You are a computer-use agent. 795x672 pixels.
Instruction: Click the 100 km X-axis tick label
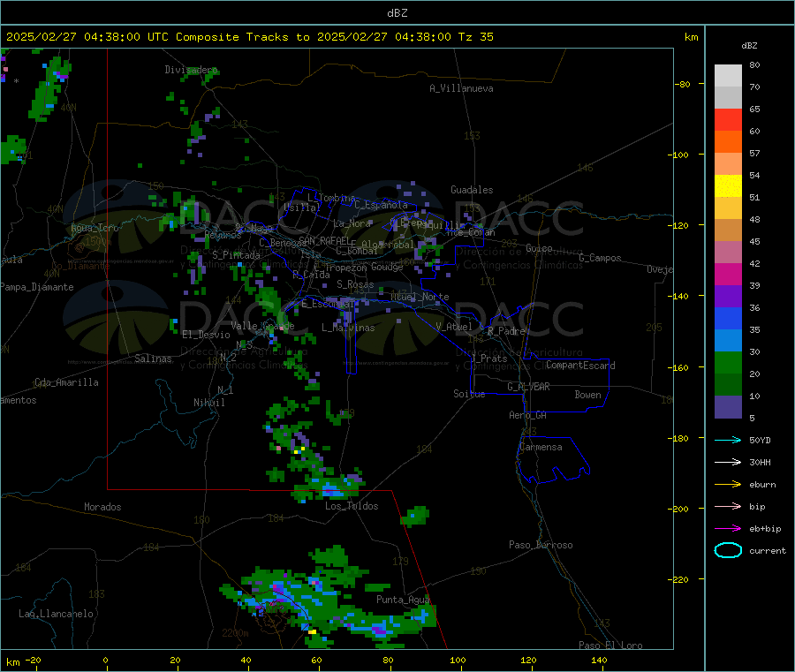(458, 660)
